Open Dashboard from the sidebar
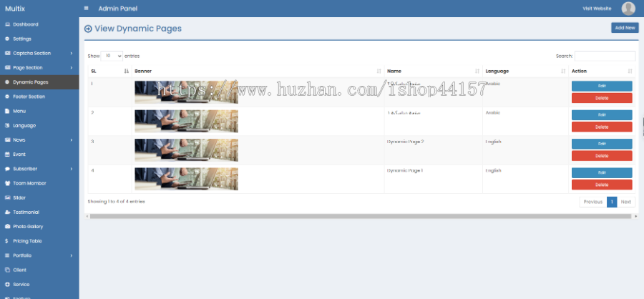This screenshot has width=644, height=299. coord(39,24)
